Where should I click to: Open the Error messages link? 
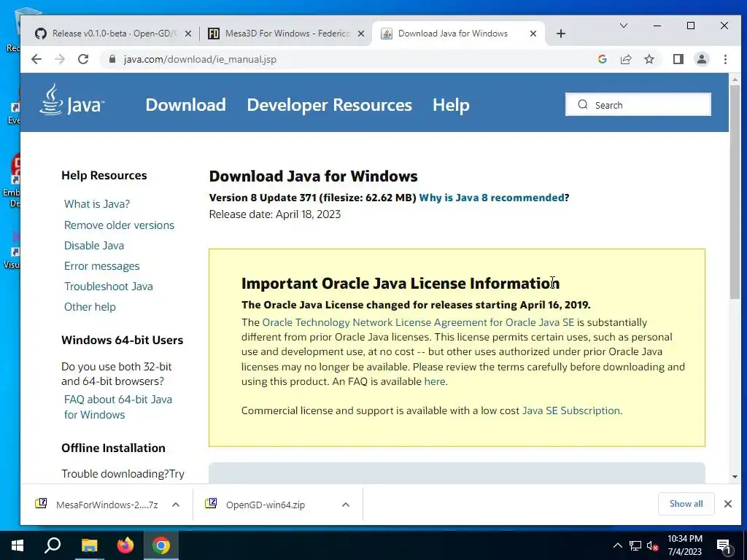click(x=102, y=265)
